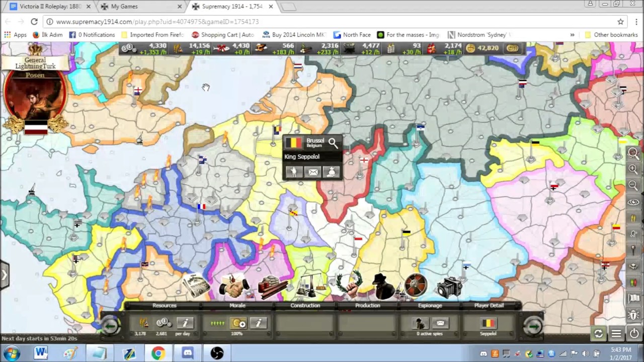
Task: Open the Construction tab
Action: 305,305
